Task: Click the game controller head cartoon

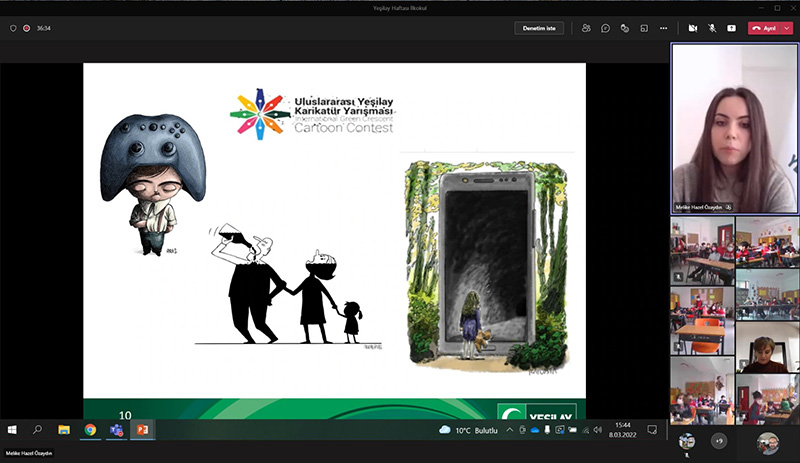Action: (153, 184)
